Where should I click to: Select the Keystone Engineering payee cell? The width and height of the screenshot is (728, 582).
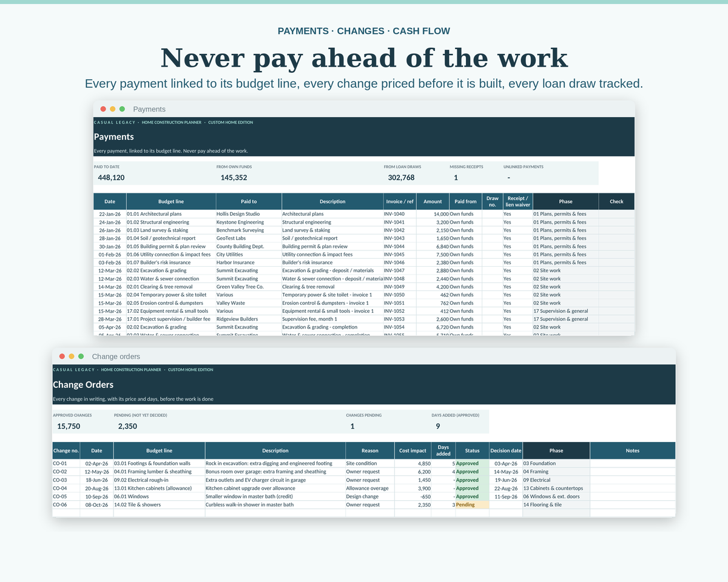coord(249,222)
